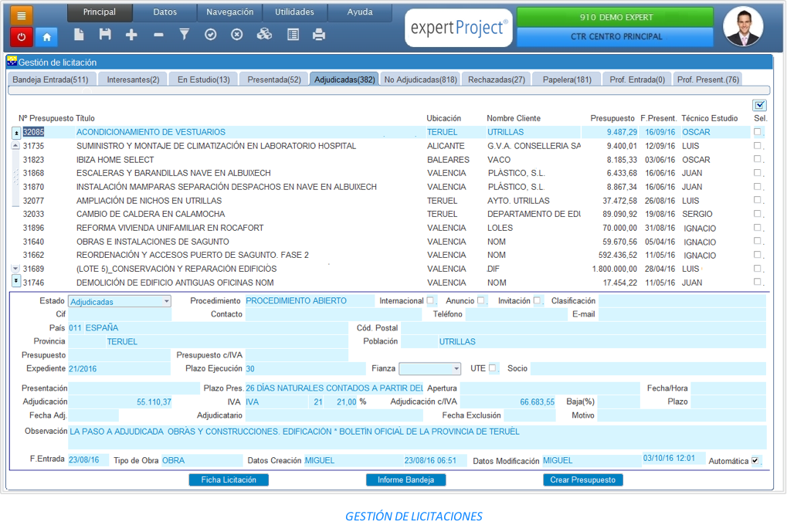Switch to Prof. Present.(76) tab

(708, 80)
